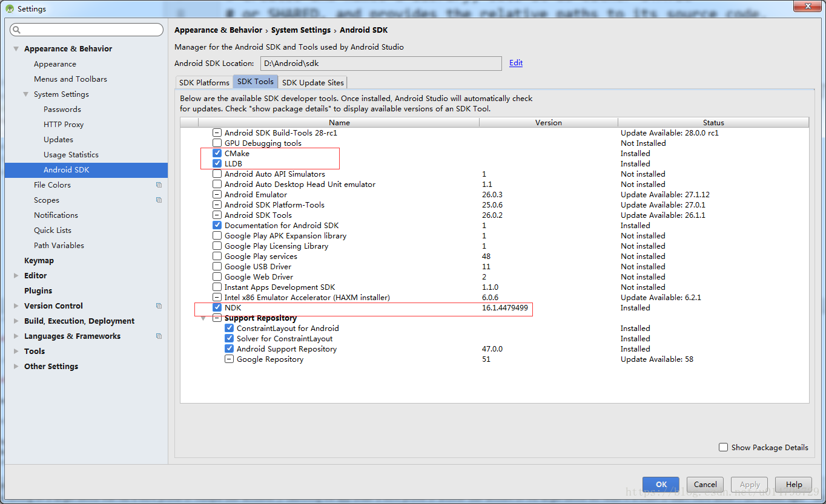Open Updates settings page
The height and width of the screenshot is (504, 826).
58,140
